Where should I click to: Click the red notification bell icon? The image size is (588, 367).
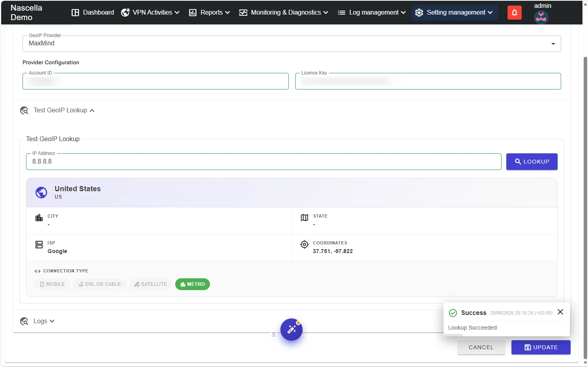click(x=515, y=13)
